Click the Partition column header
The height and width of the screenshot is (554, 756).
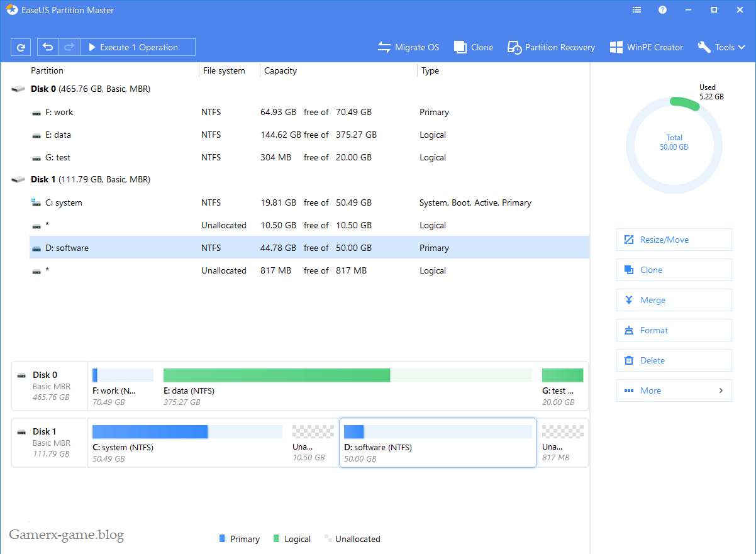[47, 71]
